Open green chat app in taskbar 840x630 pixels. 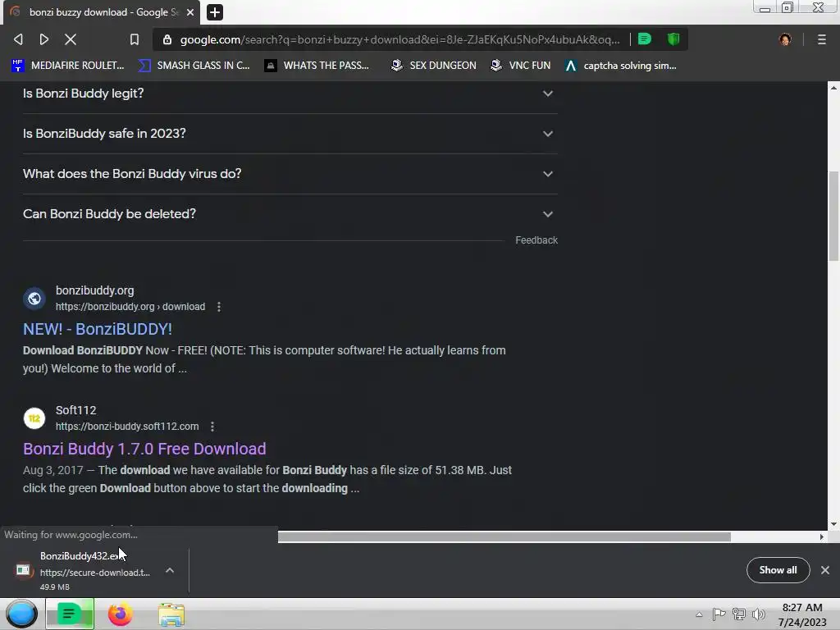(x=70, y=614)
